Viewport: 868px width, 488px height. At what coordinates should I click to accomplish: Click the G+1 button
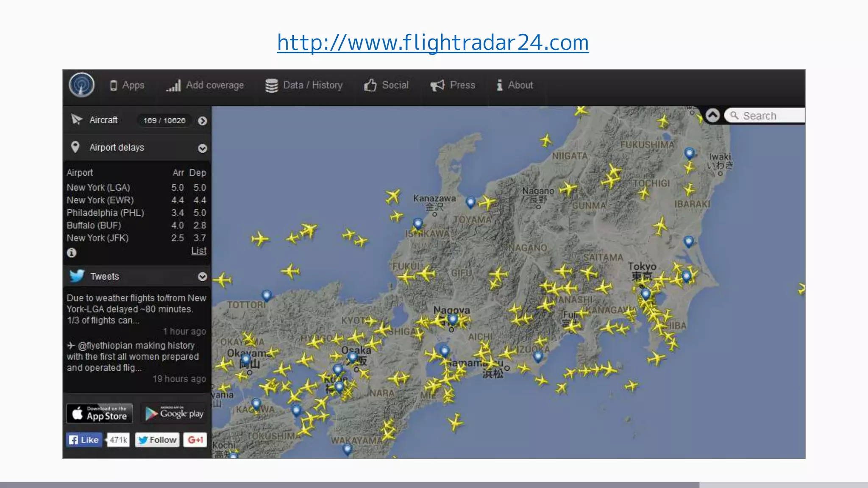coord(195,440)
